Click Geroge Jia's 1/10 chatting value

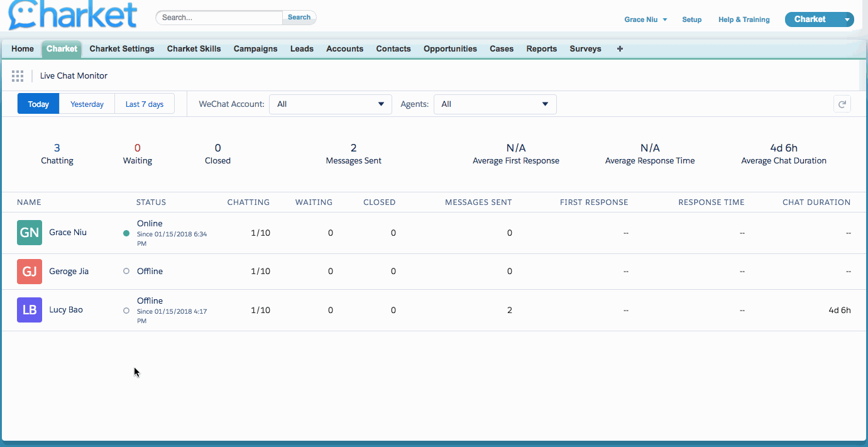coord(260,272)
